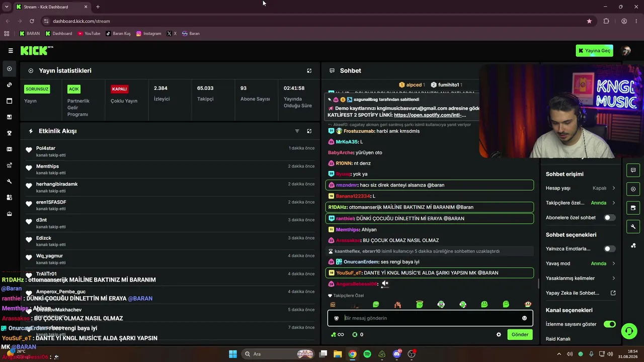Reload the Kick dashboard page

32,21
